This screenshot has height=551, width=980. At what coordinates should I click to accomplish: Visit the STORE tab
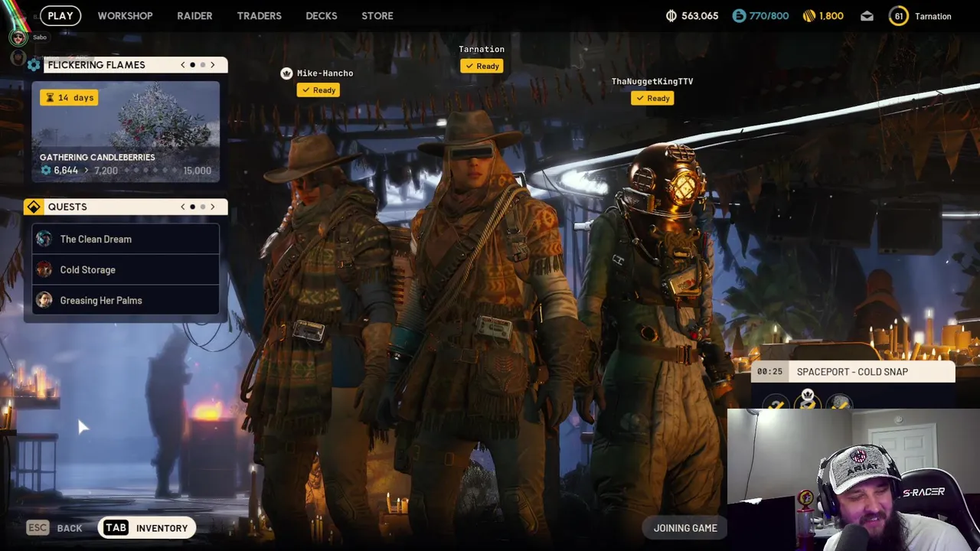[377, 15]
